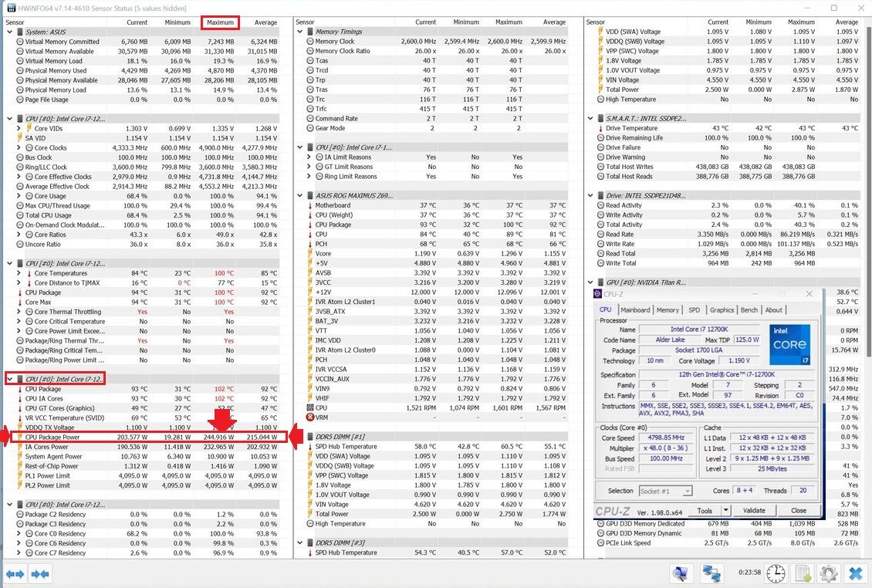
Task: Click the collapse columns inward arrows icon
Action: pos(40,573)
